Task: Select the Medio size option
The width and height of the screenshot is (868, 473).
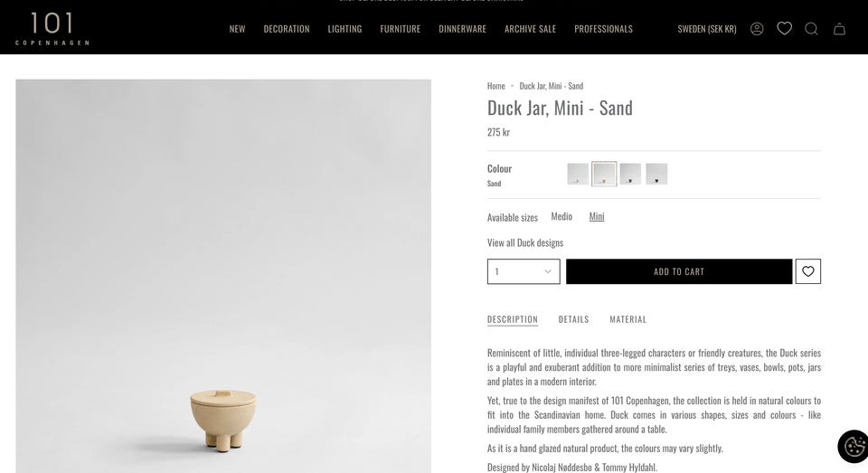Action: click(561, 216)
